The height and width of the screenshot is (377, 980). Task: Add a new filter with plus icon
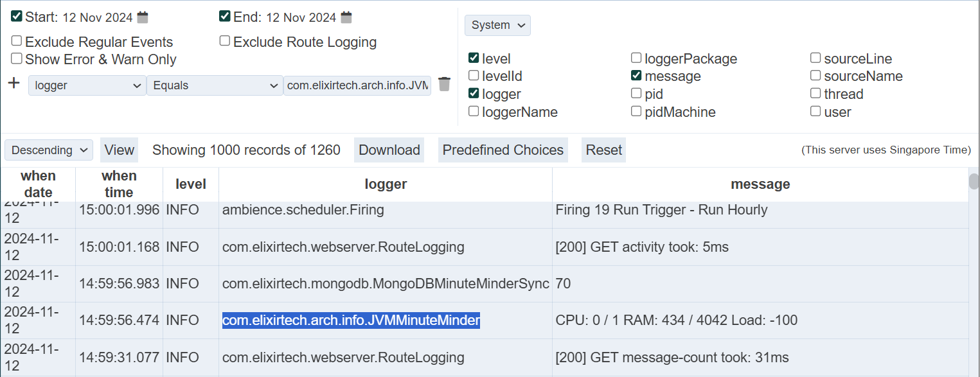pyautogui.click(x=13, y=83)
